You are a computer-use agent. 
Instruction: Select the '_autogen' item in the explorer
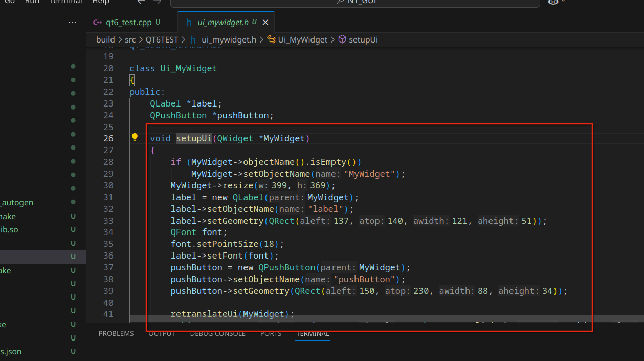pyautogui.click(x=16, y=202)
